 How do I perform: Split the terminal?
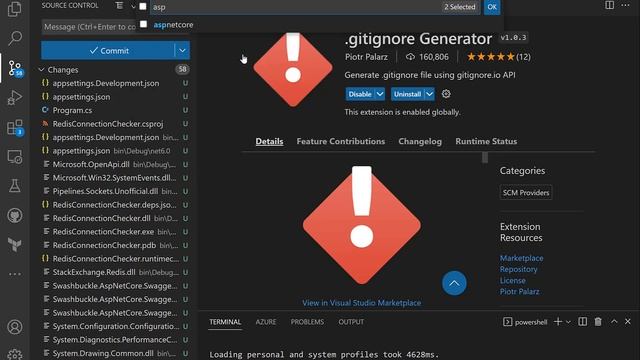point(582,322)
